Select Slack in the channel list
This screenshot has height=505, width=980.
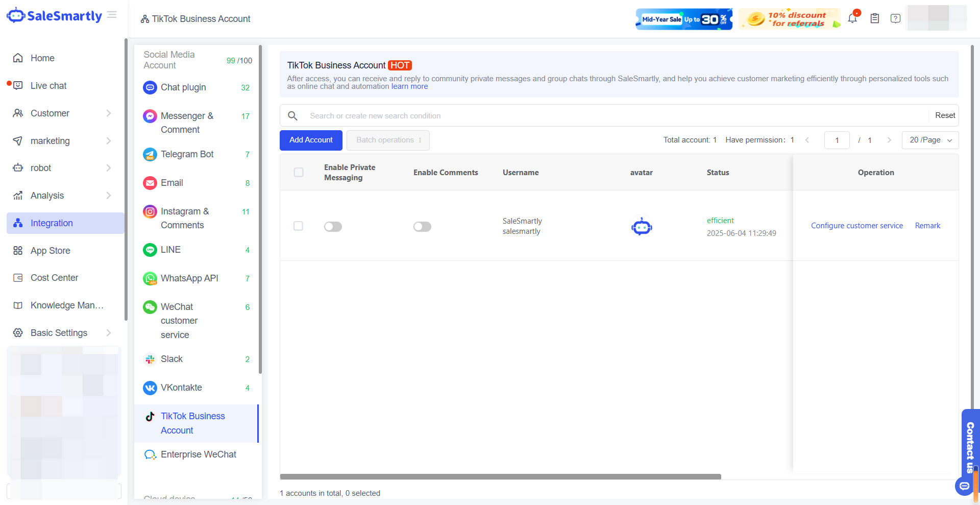tap(171, 359)
